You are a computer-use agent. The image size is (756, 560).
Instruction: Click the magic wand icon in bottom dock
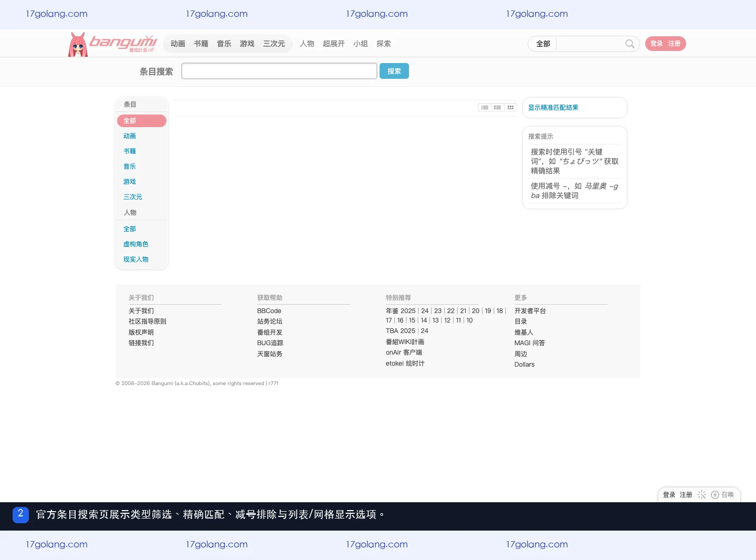701,495
